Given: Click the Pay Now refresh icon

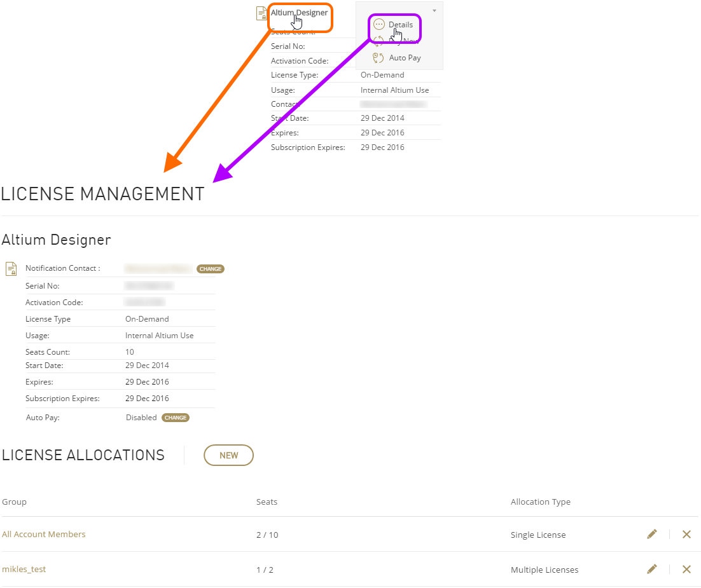Looking at the screenshot, I should 378,41.
